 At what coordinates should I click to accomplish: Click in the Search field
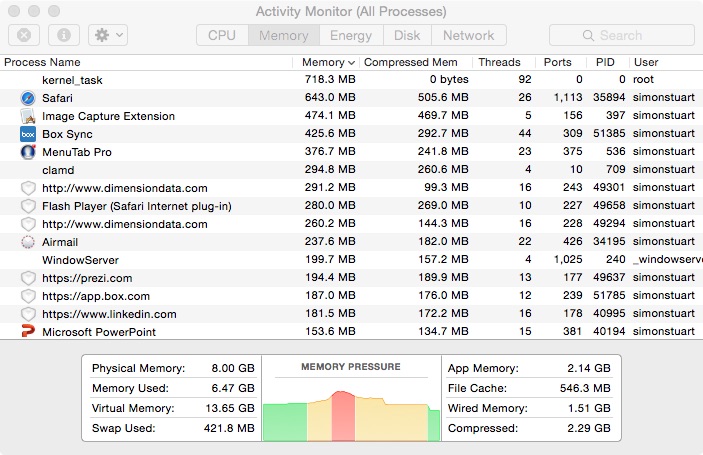coord(620,35)
